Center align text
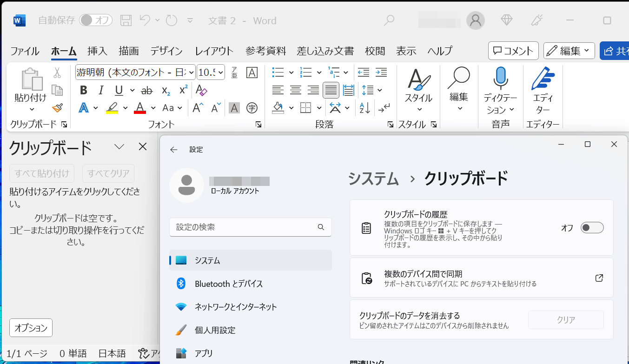 click(296, 90)
